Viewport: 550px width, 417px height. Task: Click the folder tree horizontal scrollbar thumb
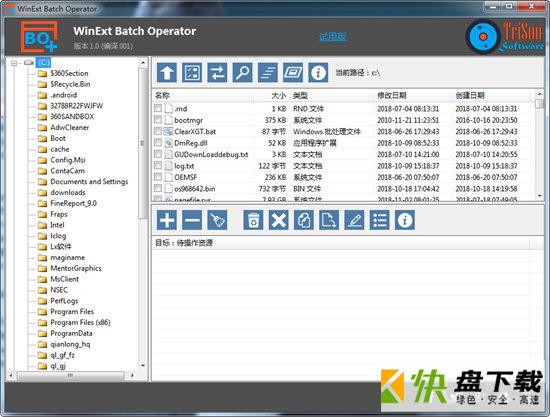(71, 375)
